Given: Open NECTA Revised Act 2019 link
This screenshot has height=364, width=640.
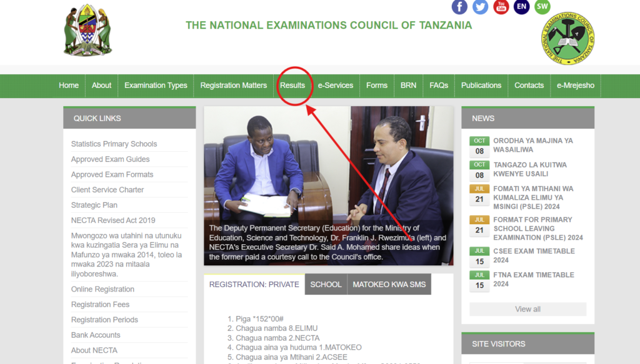Looking at the screenshot, I should pos(113,220).
